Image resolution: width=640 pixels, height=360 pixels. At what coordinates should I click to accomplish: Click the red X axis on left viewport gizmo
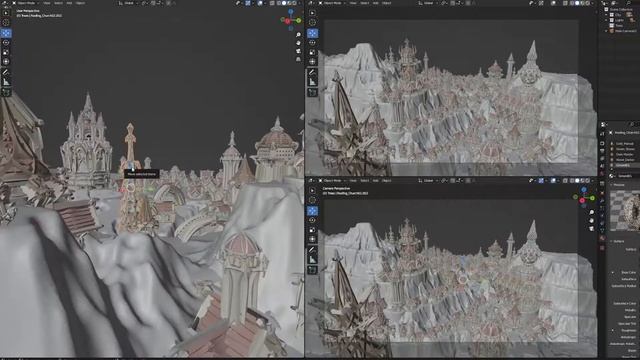click(287, 20)
